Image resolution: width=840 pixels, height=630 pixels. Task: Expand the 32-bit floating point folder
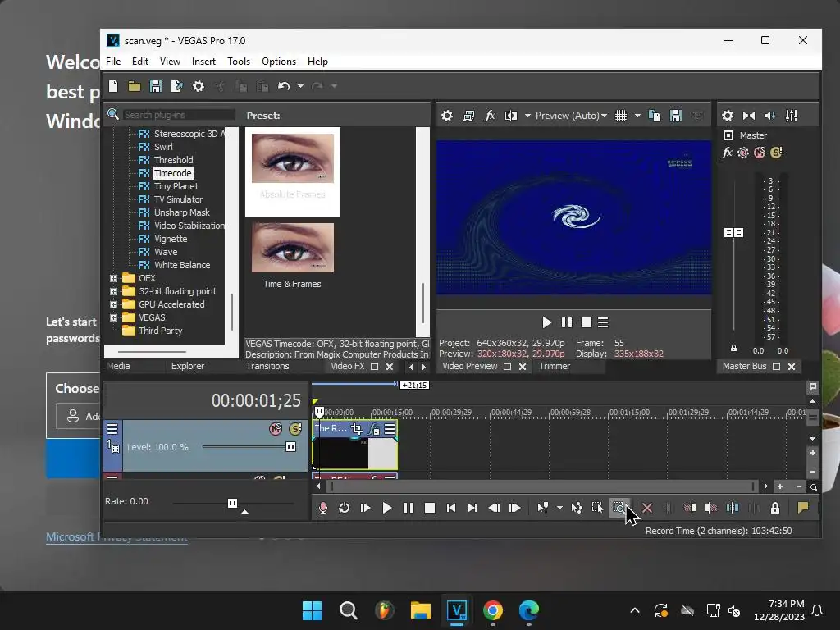(113, 291)
